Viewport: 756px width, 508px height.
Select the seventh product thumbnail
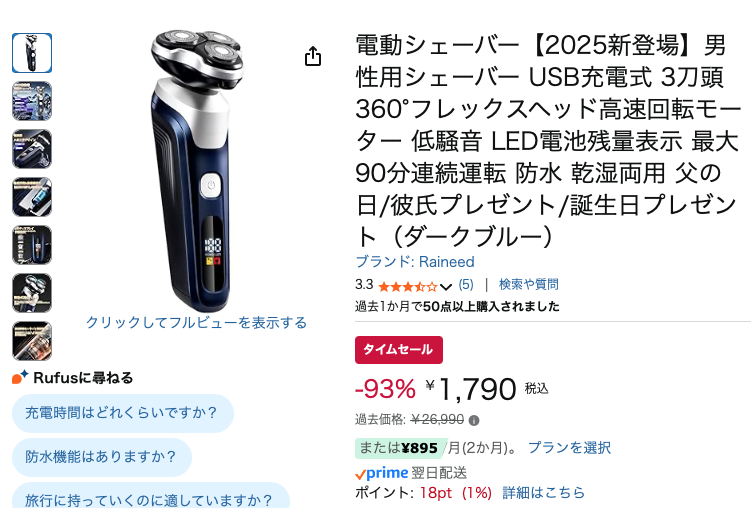pyautogui.click(x=32, y=341)
